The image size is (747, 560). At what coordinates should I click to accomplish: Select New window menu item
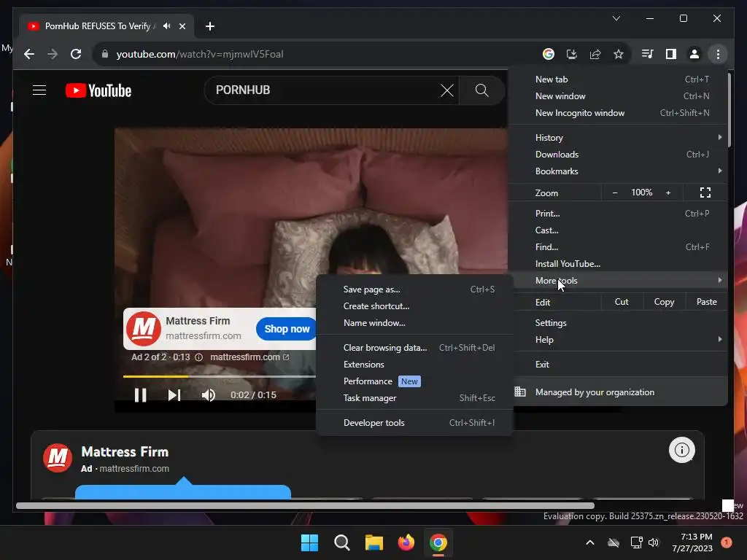pos(617,96)
